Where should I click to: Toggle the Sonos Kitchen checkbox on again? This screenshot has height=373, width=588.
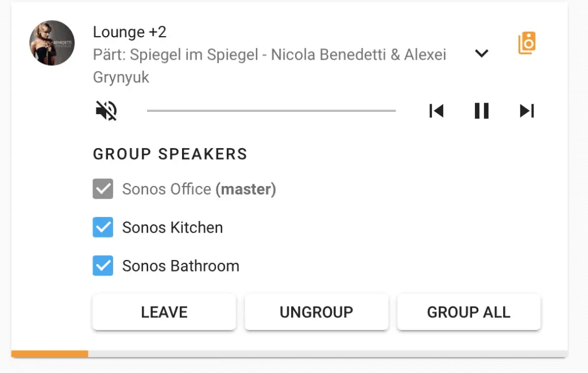(103, 227)
